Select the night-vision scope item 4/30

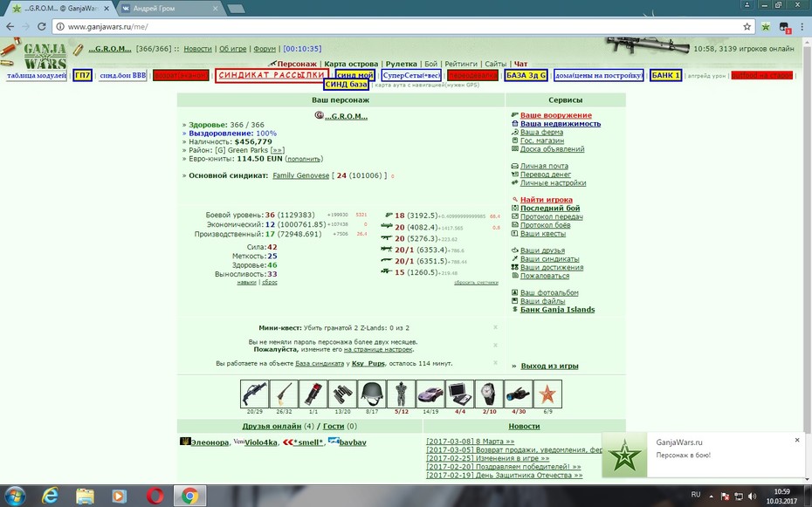click(x=519, y=394)
